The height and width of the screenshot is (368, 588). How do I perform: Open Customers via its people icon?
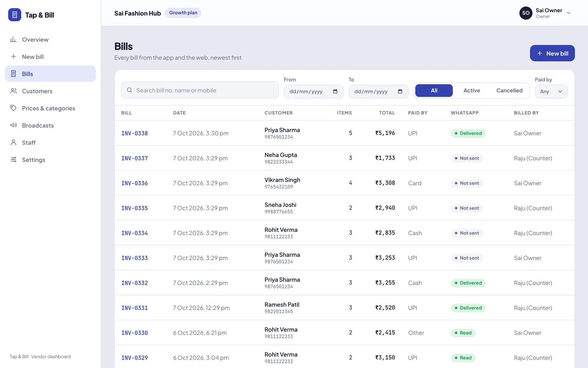(14, 91)
